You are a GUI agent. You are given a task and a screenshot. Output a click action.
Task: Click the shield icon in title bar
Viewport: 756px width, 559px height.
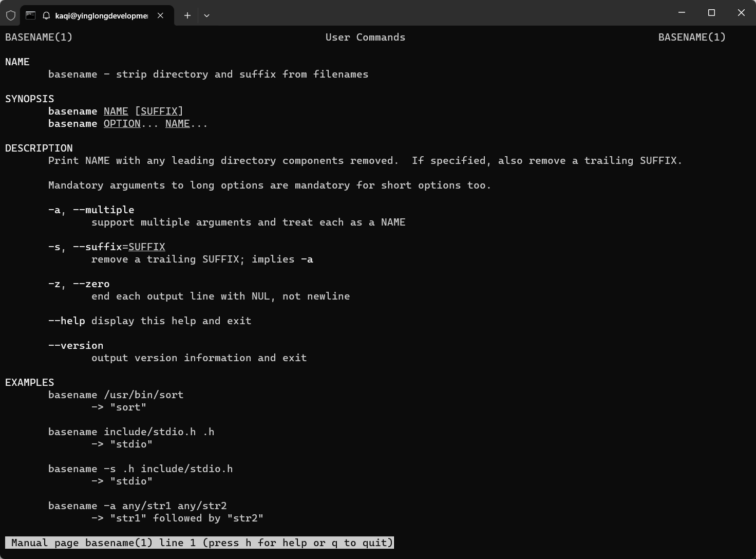[x=11, y=15]
